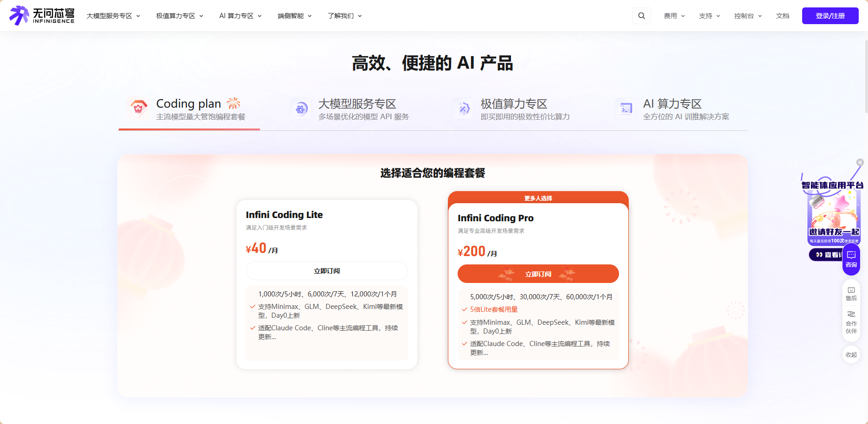Image resolution: width=868 pixels, height=424 pixels.
Task: Select the Coding plan tab
Action: [x=189, y=109]
